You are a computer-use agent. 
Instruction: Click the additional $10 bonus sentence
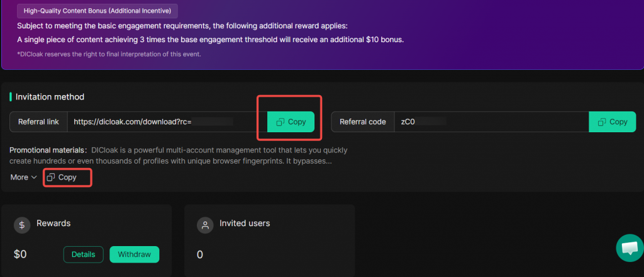[x=211, y=40]
